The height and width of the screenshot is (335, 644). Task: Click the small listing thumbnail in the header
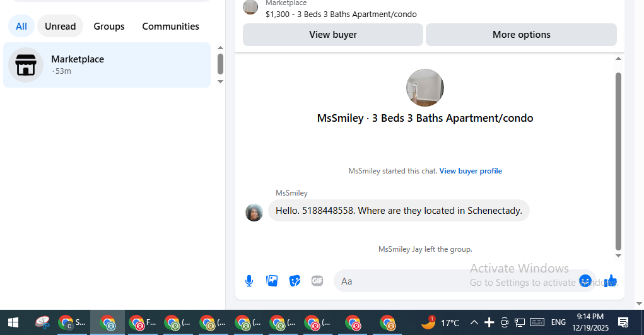[x=250, y=6]
